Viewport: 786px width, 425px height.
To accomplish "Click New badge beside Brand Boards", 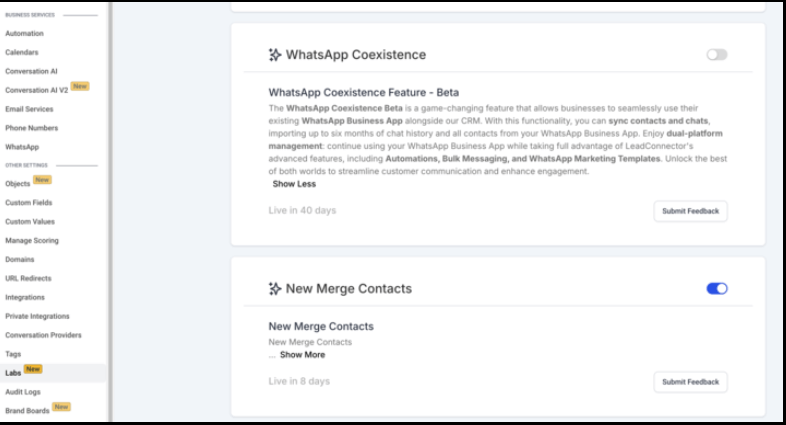I will [61, 407].
